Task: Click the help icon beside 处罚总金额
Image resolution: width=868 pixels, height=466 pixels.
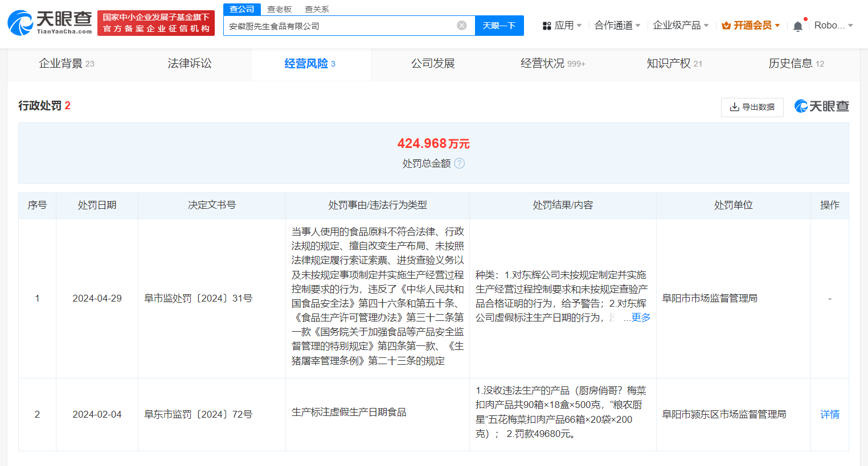Action: point(459,163)
